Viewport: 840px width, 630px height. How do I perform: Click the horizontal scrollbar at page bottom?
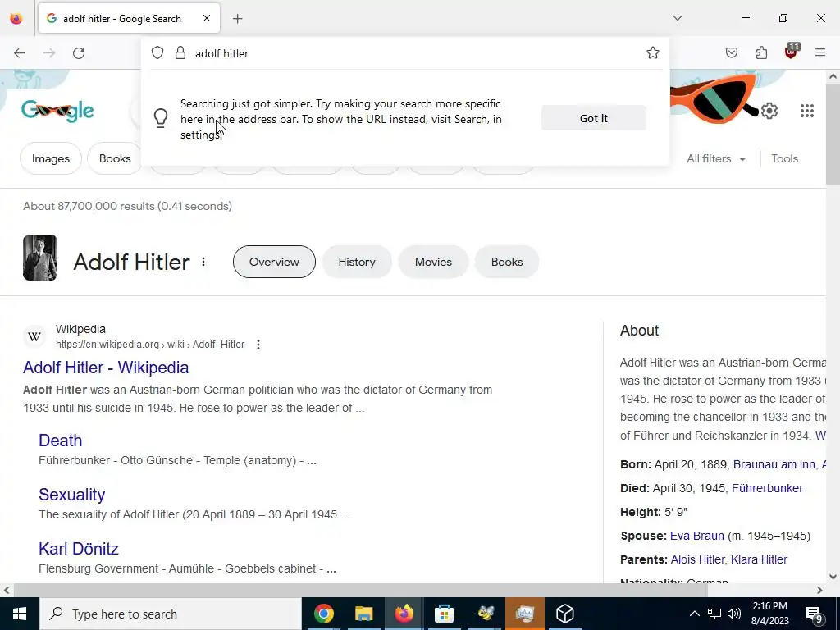click(x=360, y=591)
